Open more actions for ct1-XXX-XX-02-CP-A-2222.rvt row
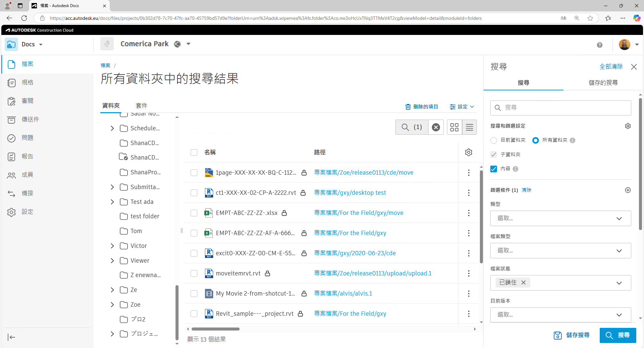 pyautogui.click(x=469, y=193)
